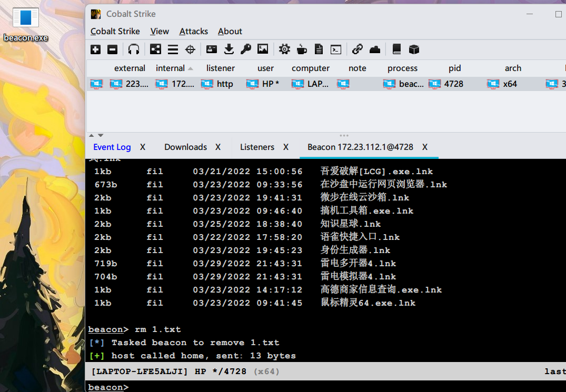This screenshot has height=392, width=566.
Task: Click the document macro icon in toolbar
Action: point(319,49)
